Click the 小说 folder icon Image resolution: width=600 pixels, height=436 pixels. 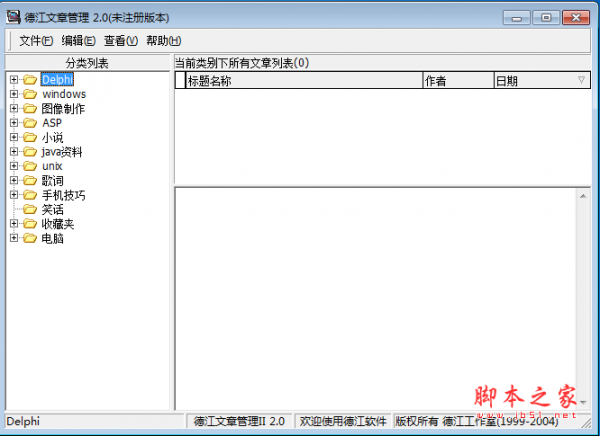[x=30, y=137]
